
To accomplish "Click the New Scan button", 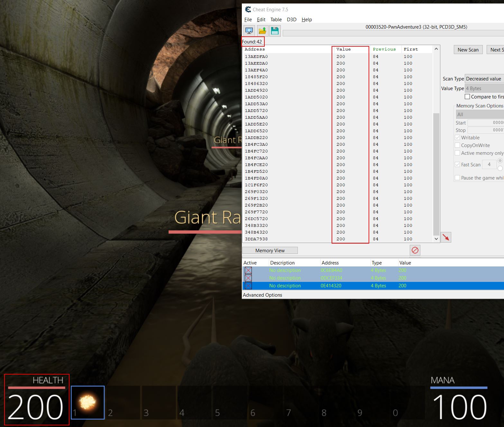I will [468, 50].
